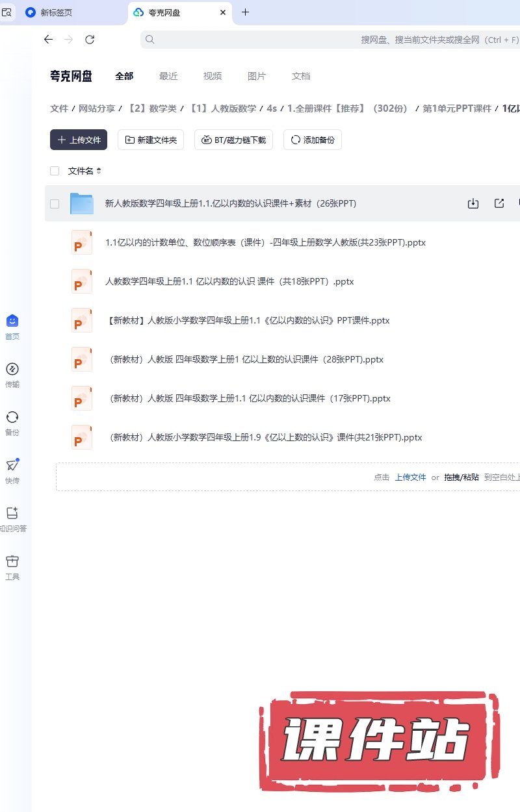Image resolution: width=520 pixels, height=812 pixels.
Task: Open the 工具 toolbox sidebar icon
Action: 12,562
